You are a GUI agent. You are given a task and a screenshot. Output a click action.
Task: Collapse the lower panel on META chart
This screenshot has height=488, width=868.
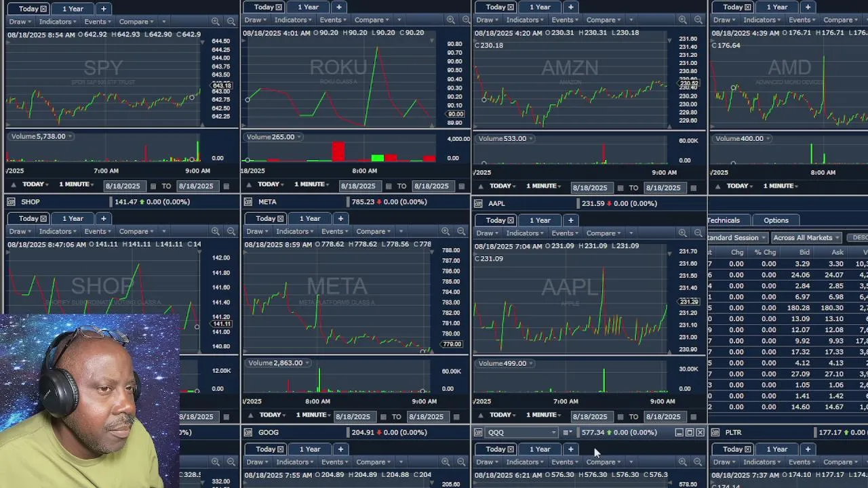[252, 415]
